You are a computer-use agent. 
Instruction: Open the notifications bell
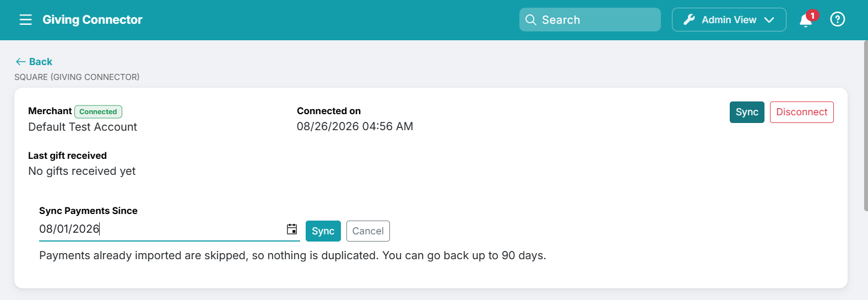806,20
